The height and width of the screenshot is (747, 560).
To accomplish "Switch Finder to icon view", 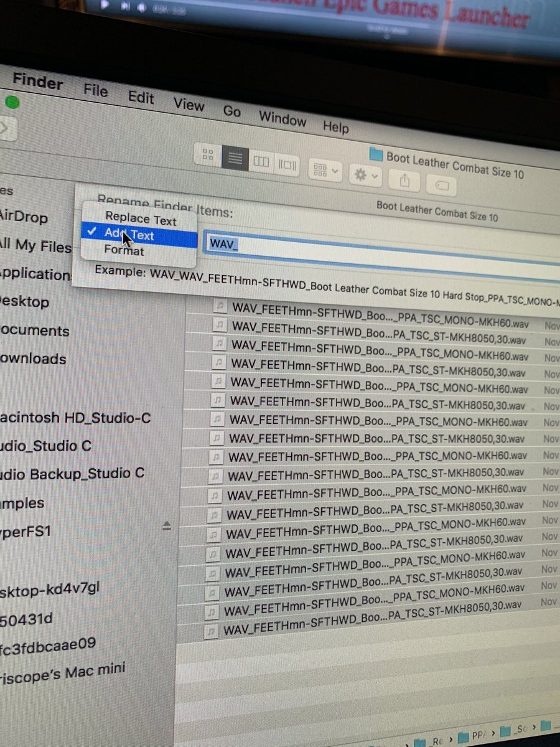I will point(208,156).
